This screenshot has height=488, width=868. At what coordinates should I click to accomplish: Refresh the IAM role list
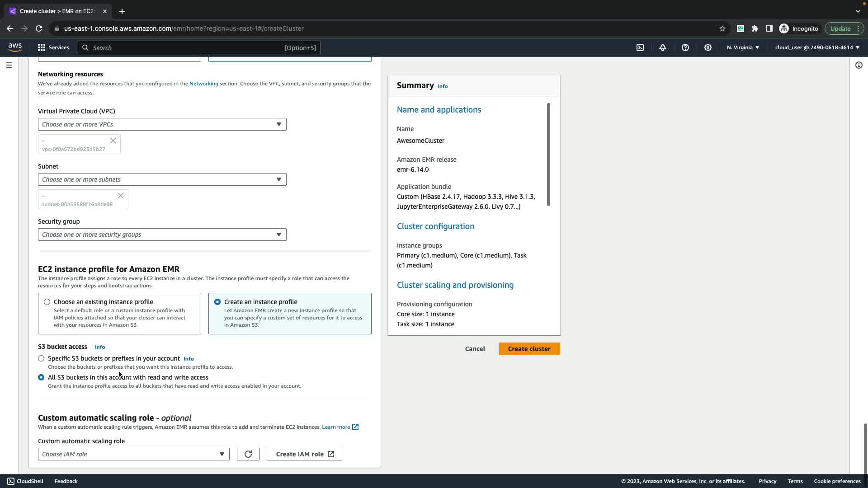pos(248,454)
